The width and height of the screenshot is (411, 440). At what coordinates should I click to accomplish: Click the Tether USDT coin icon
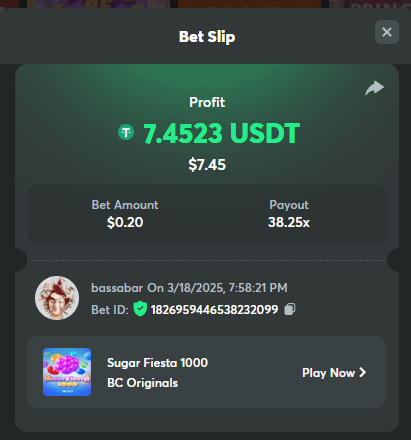click(x=126, y=132)
